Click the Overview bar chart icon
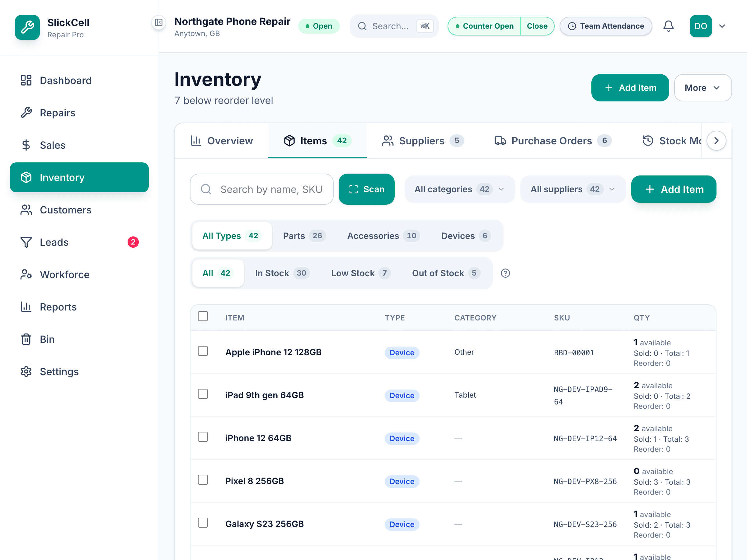The height and width of the screenshot is (560, 747). pyautogui.click(x=196, y=141)
